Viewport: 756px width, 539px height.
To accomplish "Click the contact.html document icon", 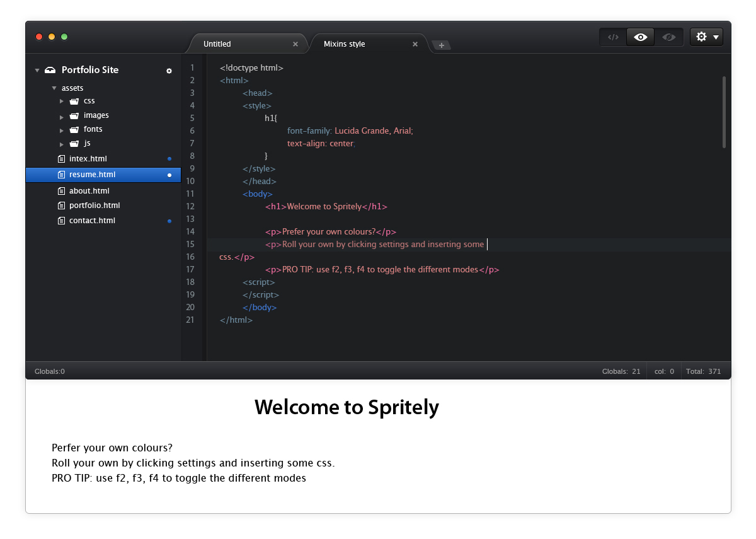I will 61,221.
